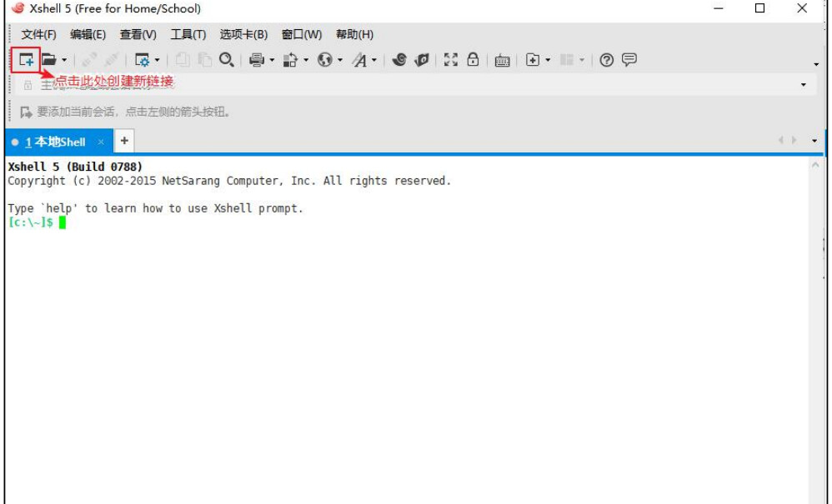This screenshot has width=832, height=504.
Task: Click the Font 'A' toolbar icon
Action: tap(360, 60)
